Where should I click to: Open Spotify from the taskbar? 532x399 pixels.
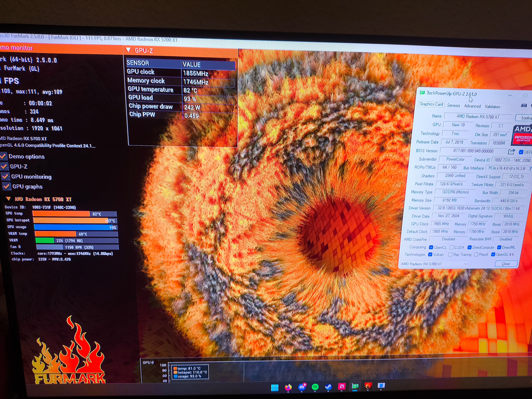click(315, 387)
